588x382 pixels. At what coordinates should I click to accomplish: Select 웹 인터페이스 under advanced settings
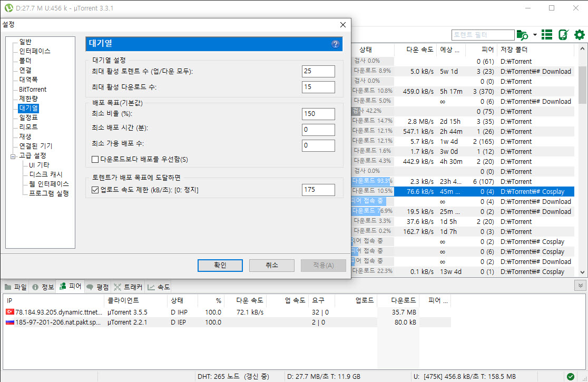click(49, 184)
